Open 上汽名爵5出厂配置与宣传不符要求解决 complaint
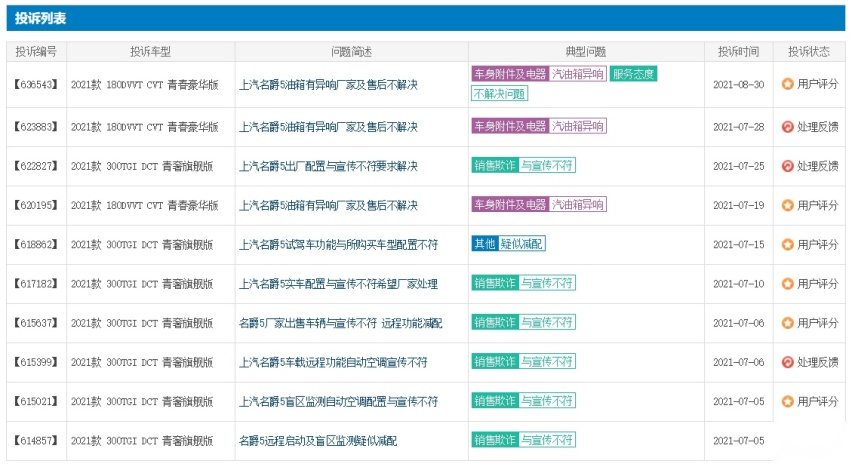Image resolution: width=852 pixels, height=467 pixels. pos(328,166)
